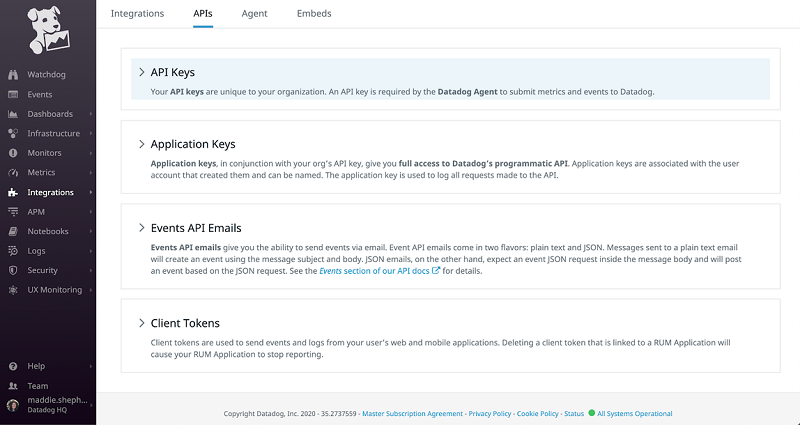This screenshot has height=425, width=800.
Task: Click the Application Keys heading
Action: tap(193, 144)
